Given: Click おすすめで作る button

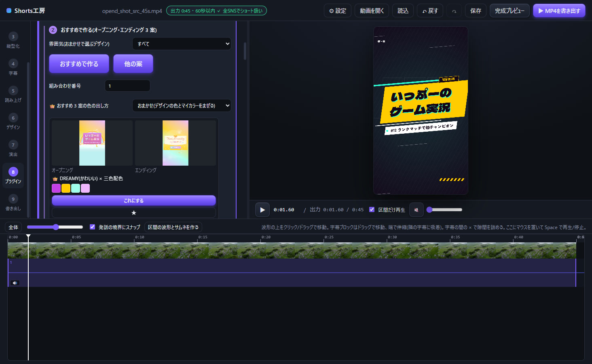Looking at the screenshot, I should (79, 64).
